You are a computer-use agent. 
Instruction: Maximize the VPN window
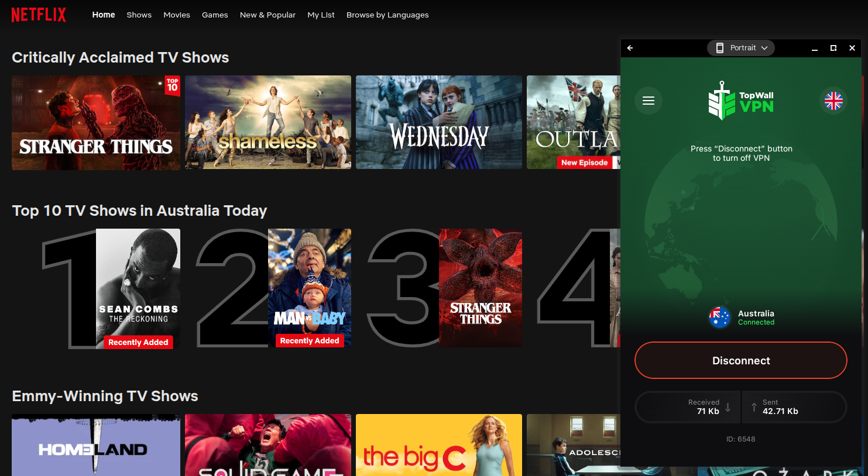point(833,48)
